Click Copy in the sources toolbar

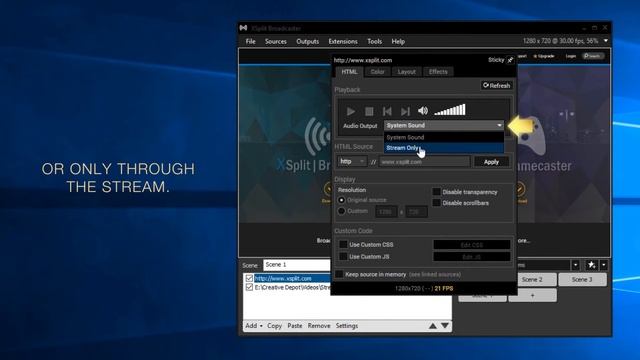274,326
